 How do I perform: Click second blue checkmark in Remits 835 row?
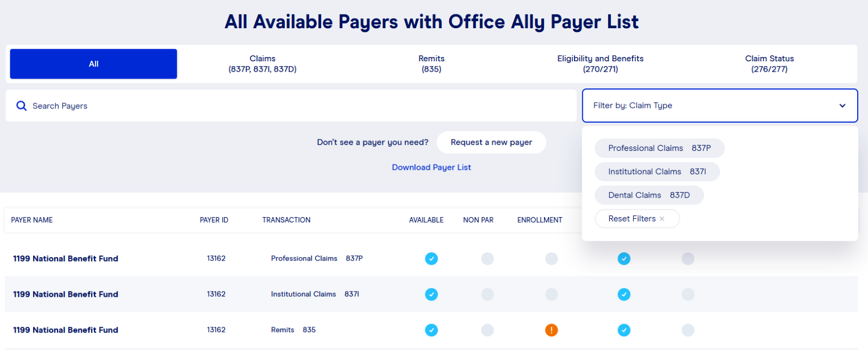624,330
